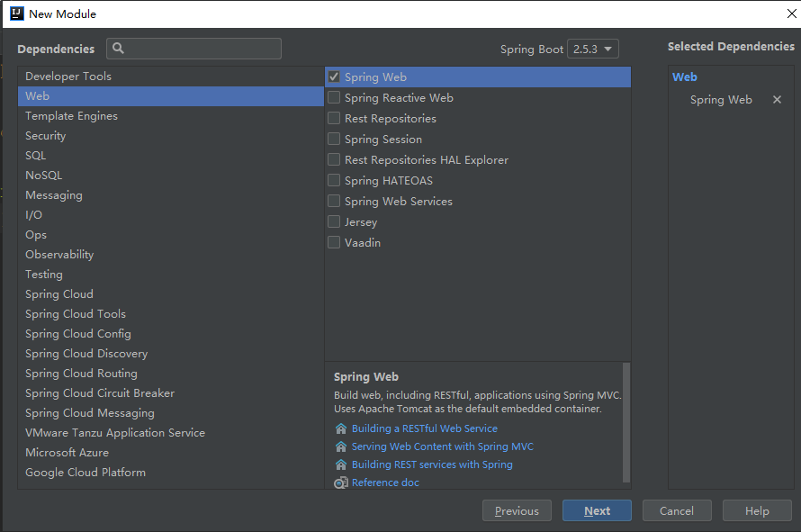Cancel the New Module wizard

tap(677, 510)
